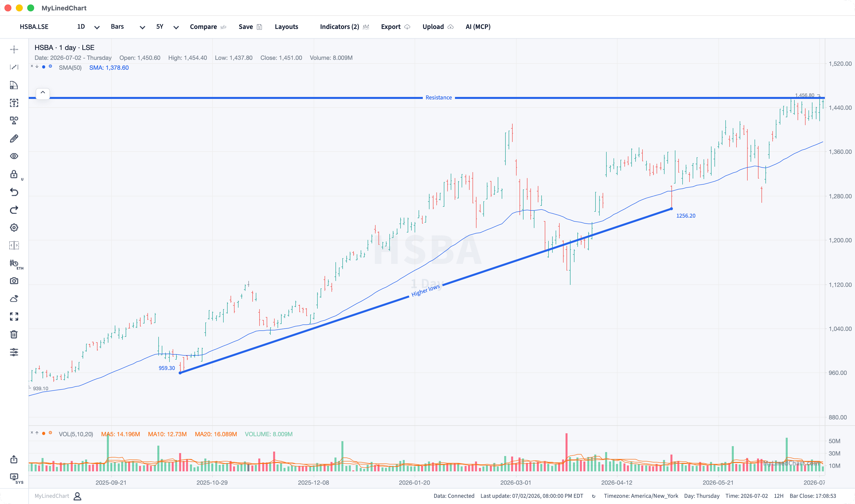Select the crosshair cursor tool
This screenshot has height=504, width=855.
(x=14, y=50)
